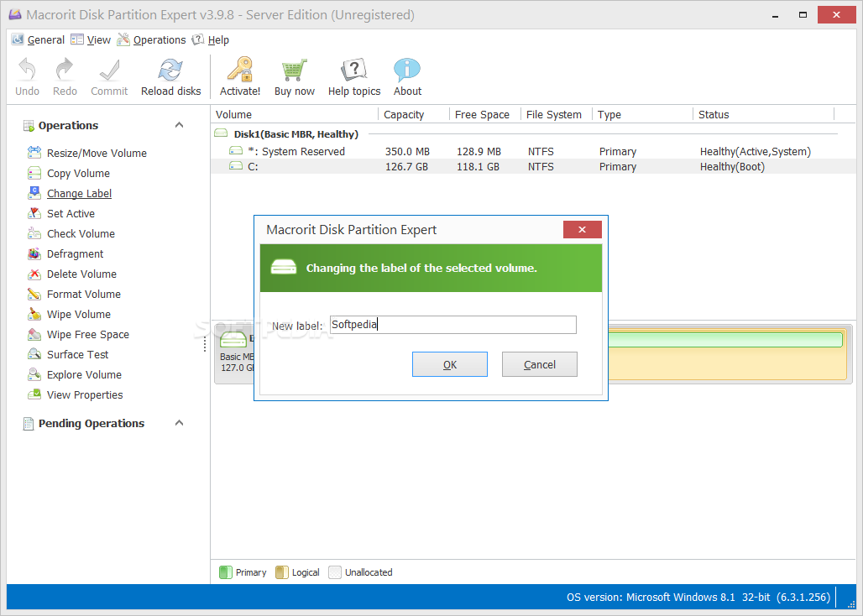Image resolution: width=863 pixels, height=616 pixels.
Task: Click the Surface Test icon
Action: [34, 354]
